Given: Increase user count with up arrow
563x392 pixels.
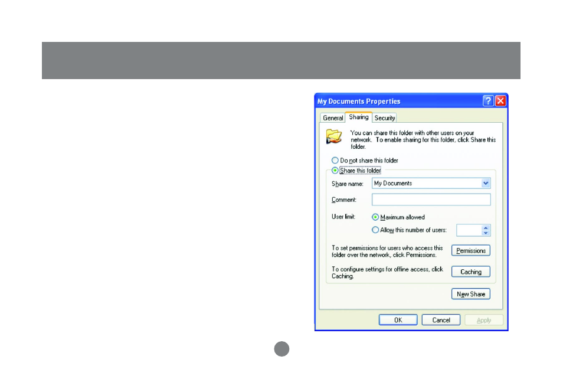Looking at the screenshot, I should (486, 228).
